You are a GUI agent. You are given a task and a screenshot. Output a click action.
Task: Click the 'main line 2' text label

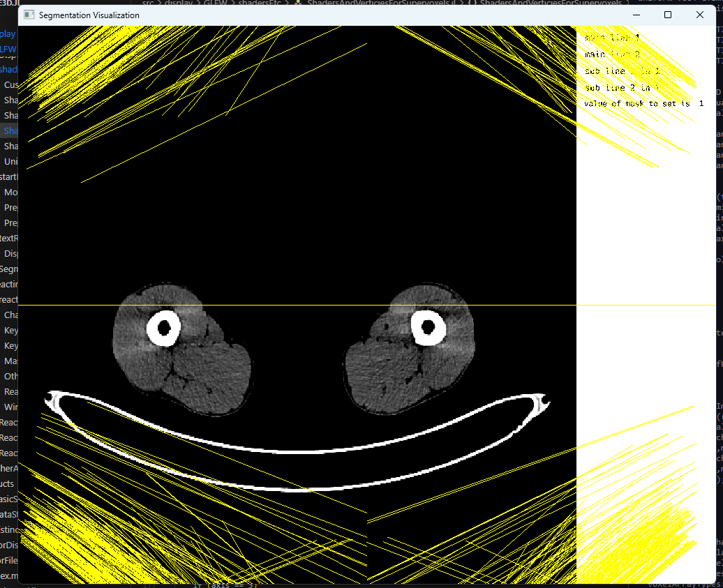(x=611, y=54)
